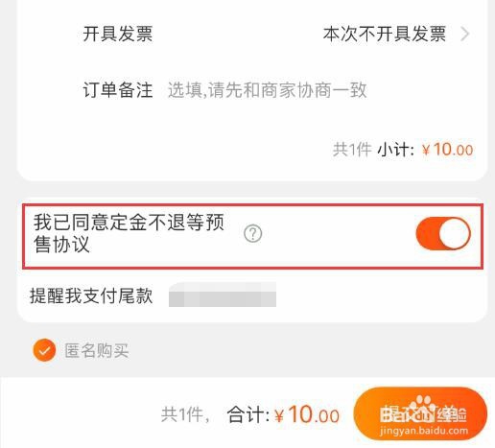Click the bottom 共1件 item count

185,414
